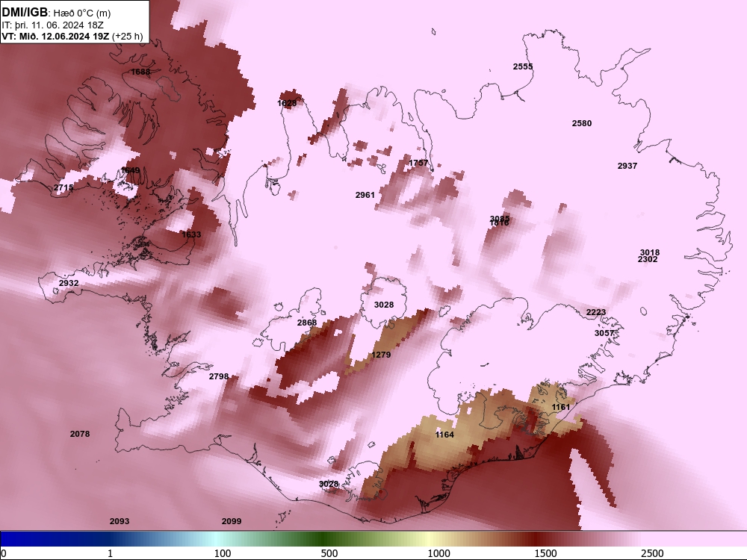Click the 2555 value on the map
Image resolution: width=747 pixels, height=560 pixels.
tap(523, 66)
